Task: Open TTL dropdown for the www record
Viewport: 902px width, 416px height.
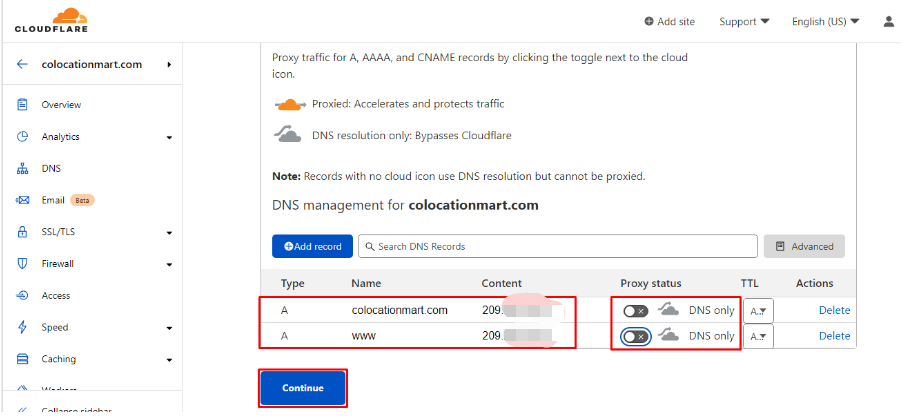Action: 758,336
